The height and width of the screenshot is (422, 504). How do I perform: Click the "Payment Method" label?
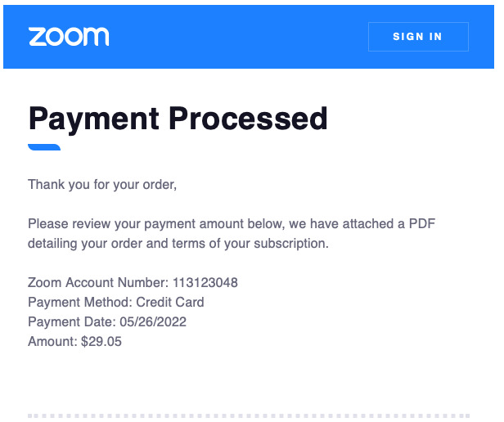(x=80, y=302)
